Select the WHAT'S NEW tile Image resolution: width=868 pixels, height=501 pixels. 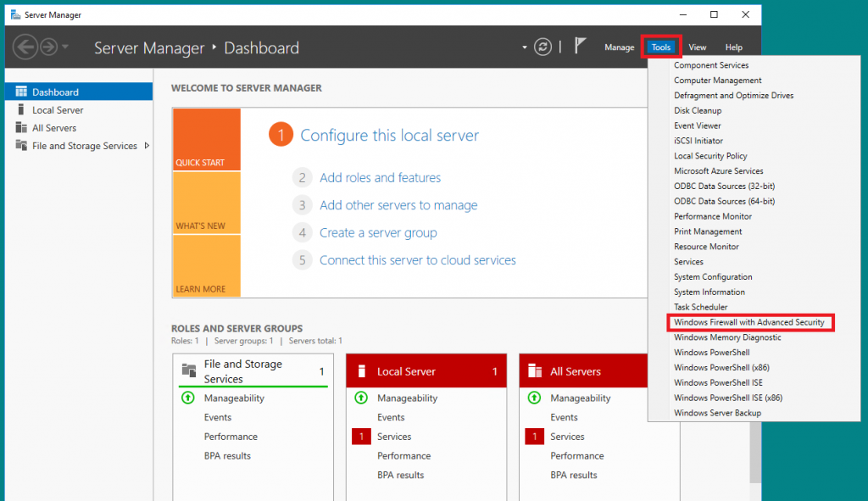207,203
